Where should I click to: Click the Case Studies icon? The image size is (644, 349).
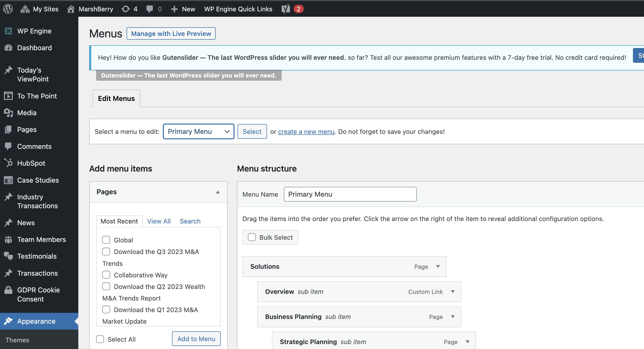click(x=8, y=180)
